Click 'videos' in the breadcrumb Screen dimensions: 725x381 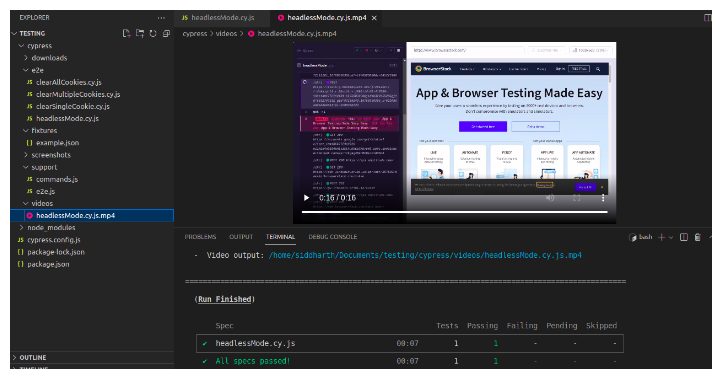click(226, 34)
